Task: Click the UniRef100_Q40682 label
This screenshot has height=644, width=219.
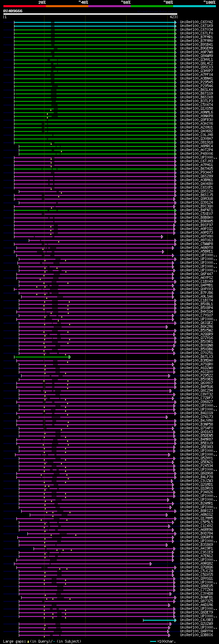Action: tap(196, 131)
